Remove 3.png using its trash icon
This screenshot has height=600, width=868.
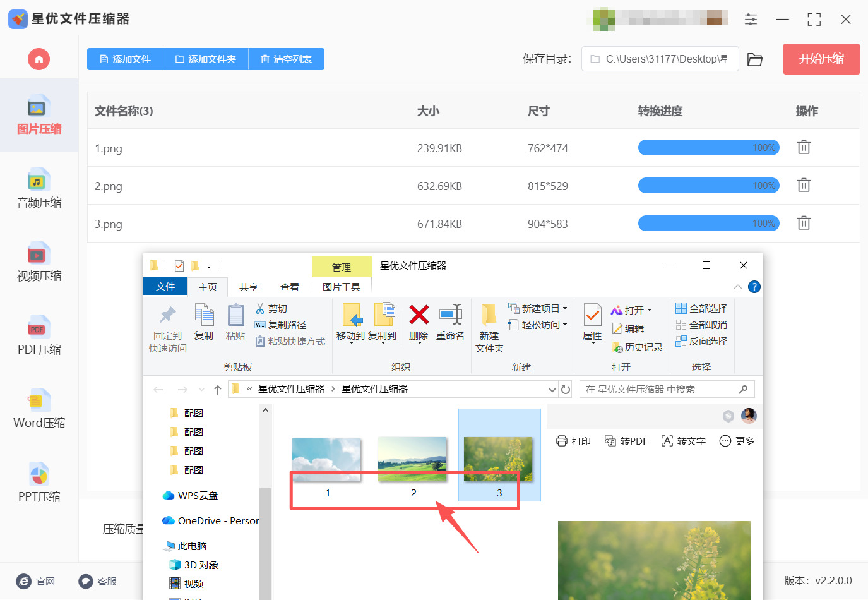pos(804,223)
